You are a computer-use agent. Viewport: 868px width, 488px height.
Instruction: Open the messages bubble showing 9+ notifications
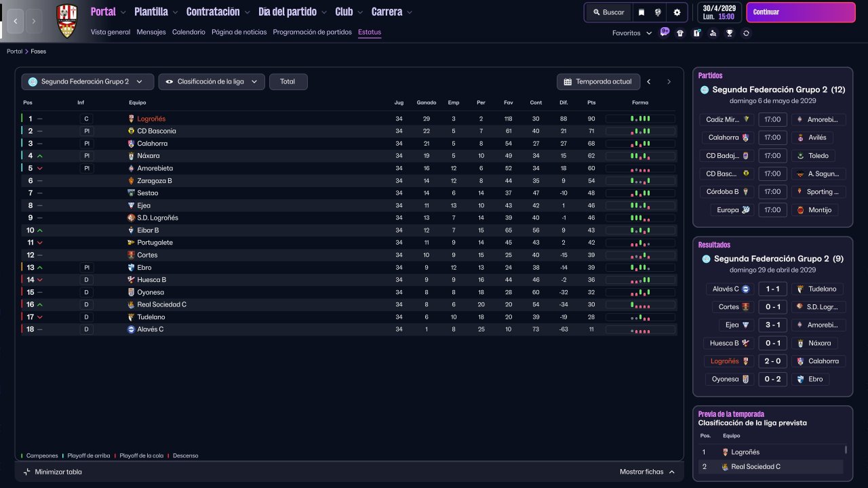click(665, 32)
